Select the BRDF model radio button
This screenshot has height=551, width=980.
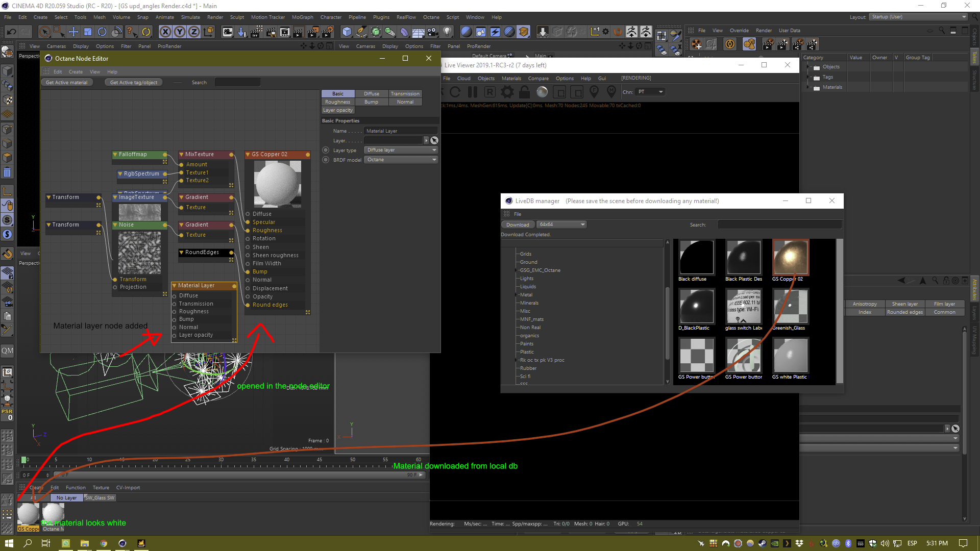pos(326,160)
